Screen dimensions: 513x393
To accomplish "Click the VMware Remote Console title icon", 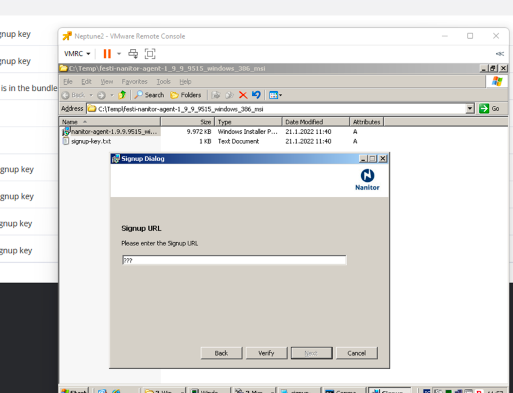I will 67,36.
